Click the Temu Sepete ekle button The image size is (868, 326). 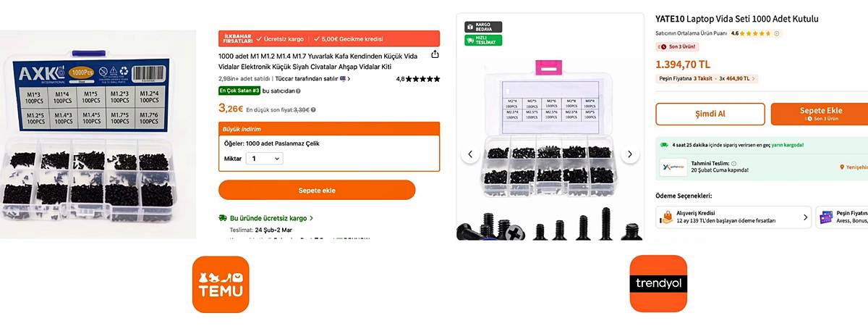coord(317,190)
